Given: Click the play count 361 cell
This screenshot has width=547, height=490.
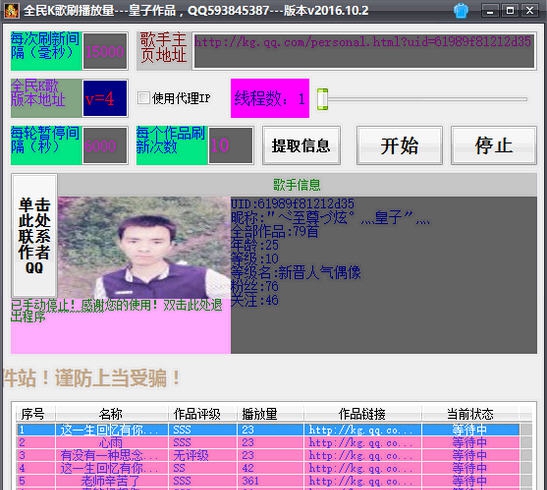Looking at the screenshot, I should click(270, 481).
